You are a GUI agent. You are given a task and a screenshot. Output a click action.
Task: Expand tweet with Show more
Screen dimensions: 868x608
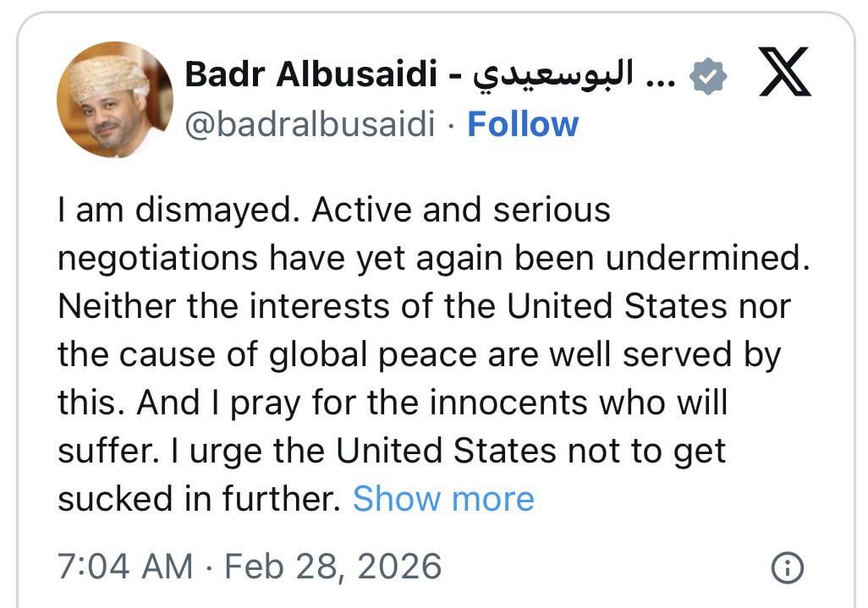click(443, 498)
